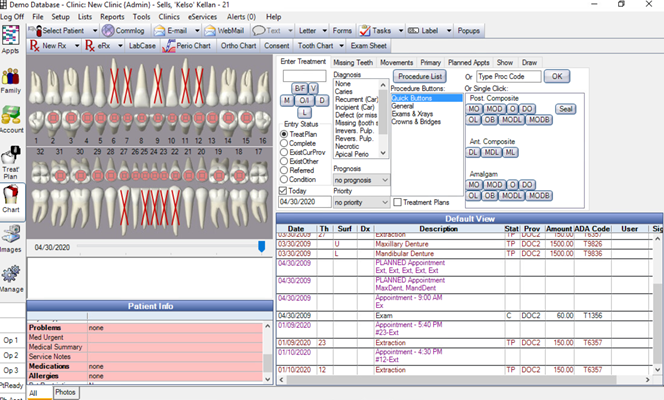Click the Commlog toolbar icon
The width and height of the screenshot is (664, 400).
pyautogui.click(x=108, y=30)
